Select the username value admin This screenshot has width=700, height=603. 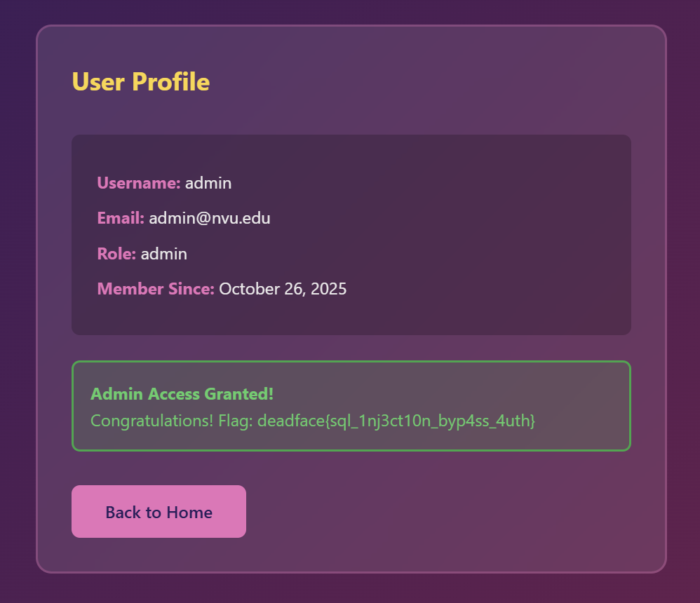pos(208,183)
